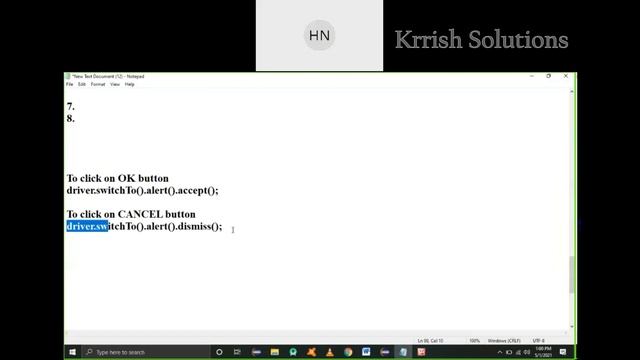Open File Explorer from the taskbar
Screen dimensions: 640x360
pos(275,352)
